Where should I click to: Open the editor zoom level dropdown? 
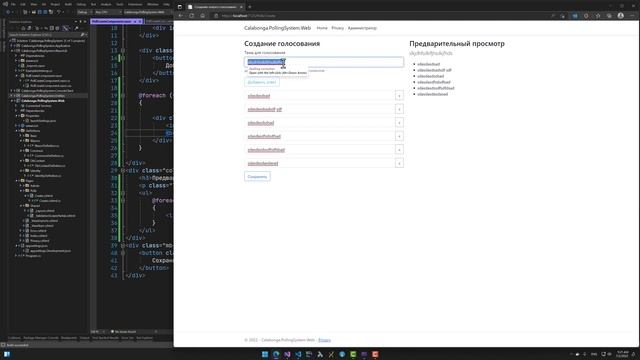point(97,331)
